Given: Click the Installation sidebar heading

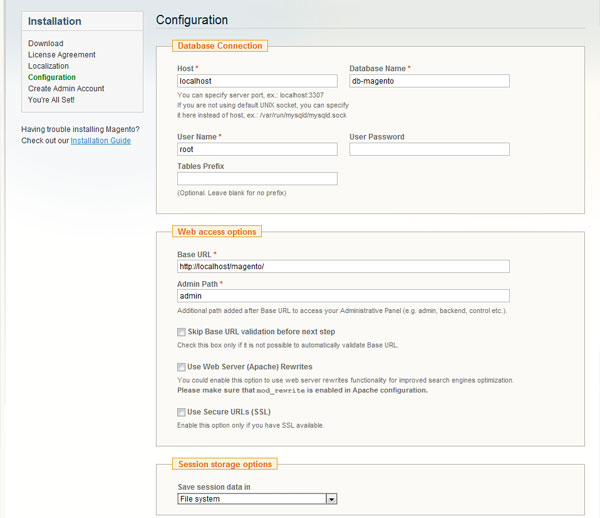Looking at the screenshot, I should pyautogui.click(x=54, y=21).
